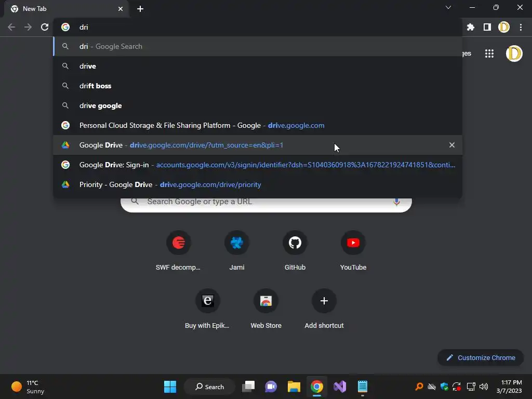Choose the 'drive' search suggestion
This screenshot has width=532, height=399.
[x=258, y=66]
